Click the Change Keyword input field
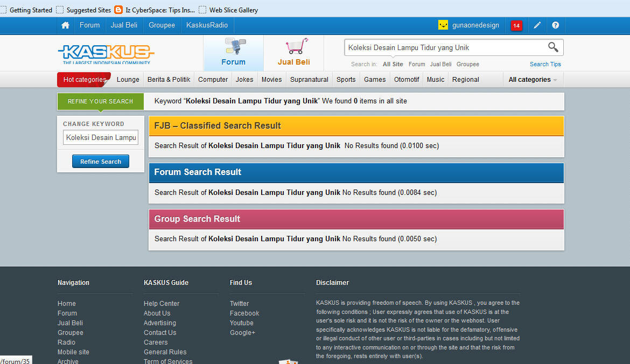This screenshot has width=630, height=364. point(101,137)
